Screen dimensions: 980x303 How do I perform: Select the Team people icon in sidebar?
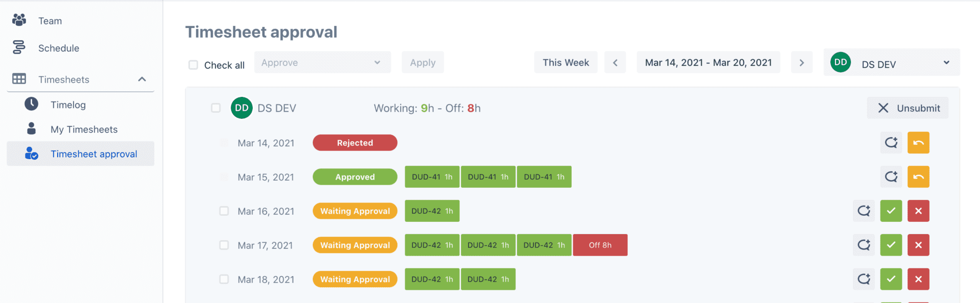coord(19,20)
